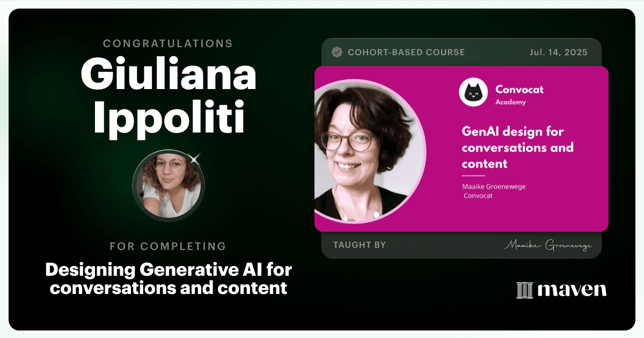This screenshot has width=644, height=338.
Task: Click the verified checkmark badge icon
Action: click(x=337, y=52)
